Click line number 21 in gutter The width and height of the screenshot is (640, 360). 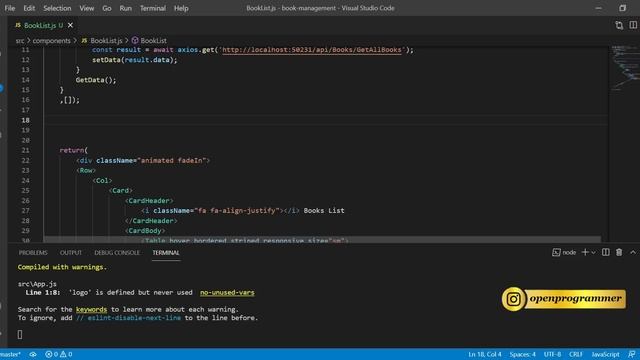point(25,150)
